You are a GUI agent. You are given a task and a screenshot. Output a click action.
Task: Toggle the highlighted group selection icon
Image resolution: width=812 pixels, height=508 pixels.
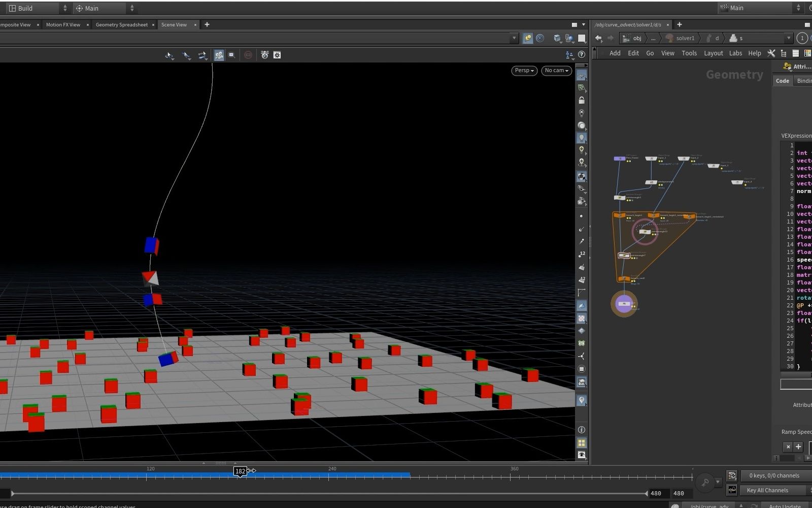(219, 55)
